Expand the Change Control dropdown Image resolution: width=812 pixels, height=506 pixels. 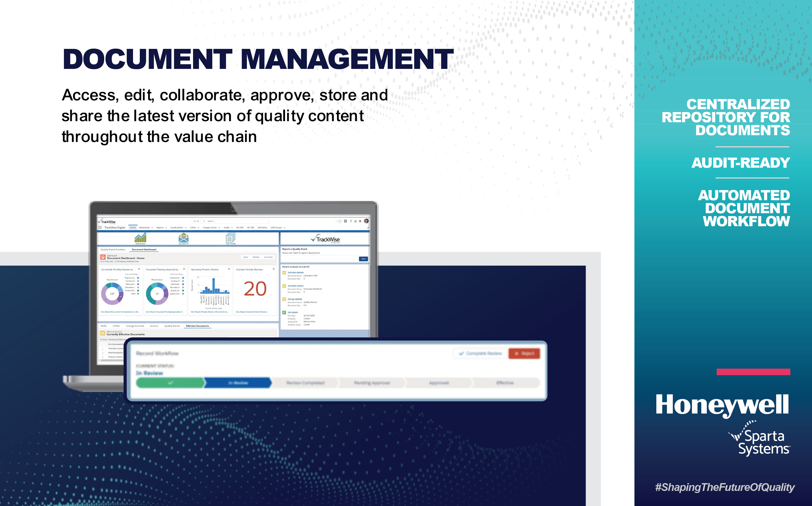pos(219,228)
